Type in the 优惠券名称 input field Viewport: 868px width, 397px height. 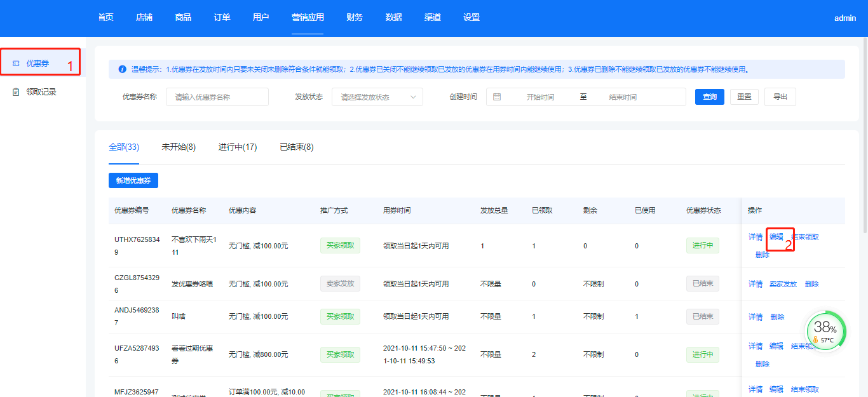point(217,97)
